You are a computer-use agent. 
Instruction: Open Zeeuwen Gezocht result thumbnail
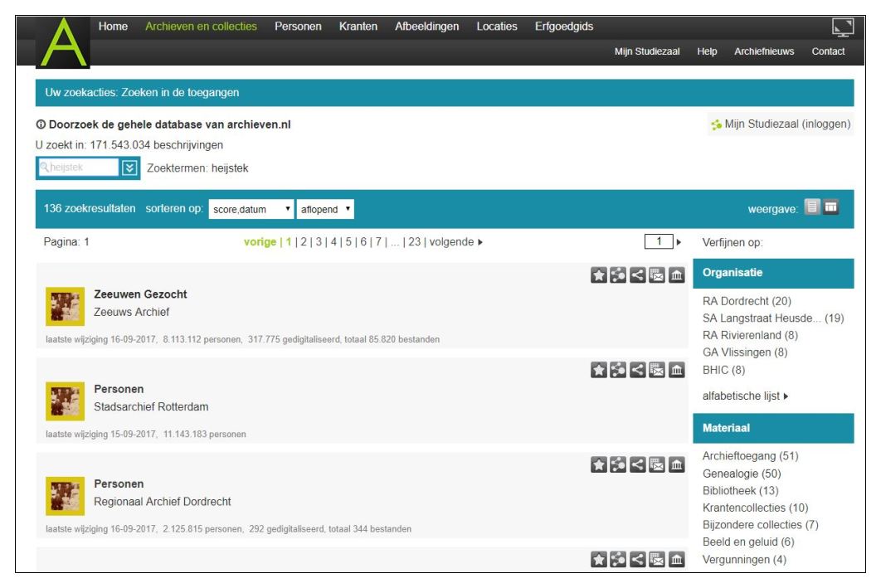63,308
